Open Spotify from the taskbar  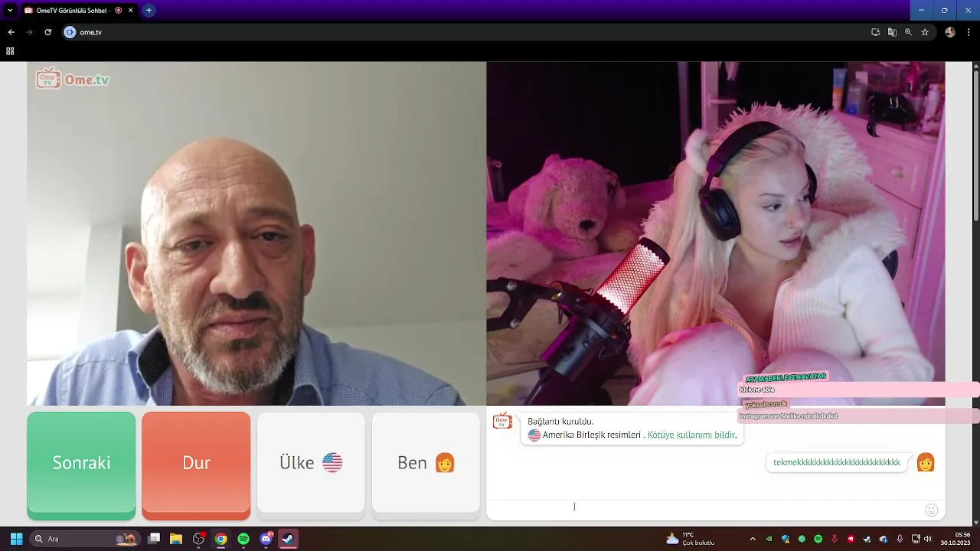point(243,539)
